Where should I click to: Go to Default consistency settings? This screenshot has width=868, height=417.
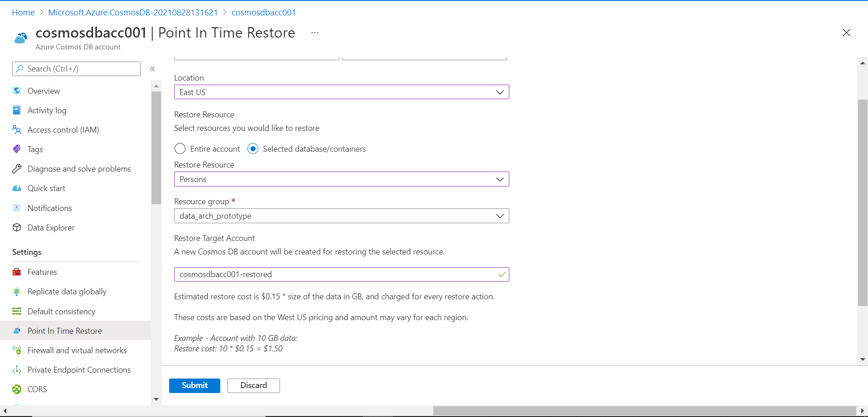click(62, 311)
